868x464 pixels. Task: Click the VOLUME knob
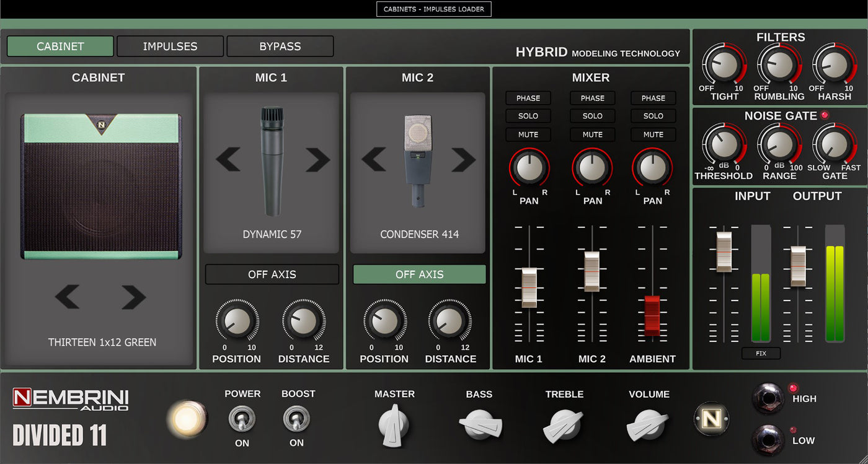click(647, 426)
